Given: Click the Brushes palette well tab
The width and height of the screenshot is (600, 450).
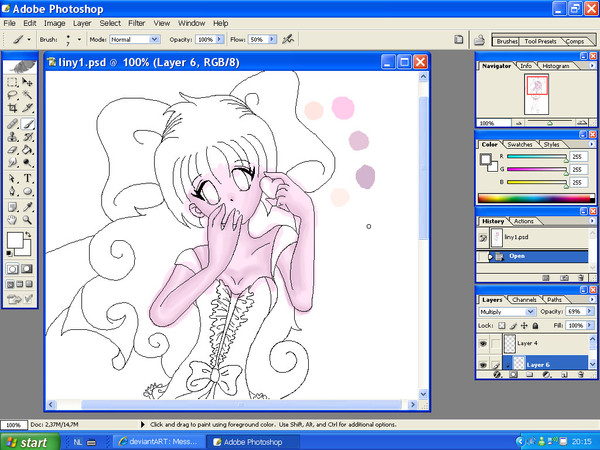Looking at the screenshot, I should pos(507,41).
